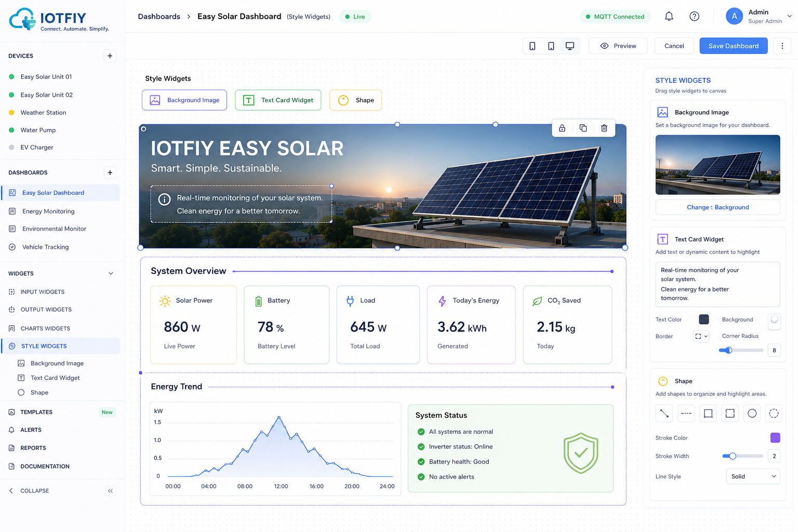Click the Today's Energy lightning icon
Image resolution: width=798 pixels, height=532 pixels.
click(x=442, y=301)
